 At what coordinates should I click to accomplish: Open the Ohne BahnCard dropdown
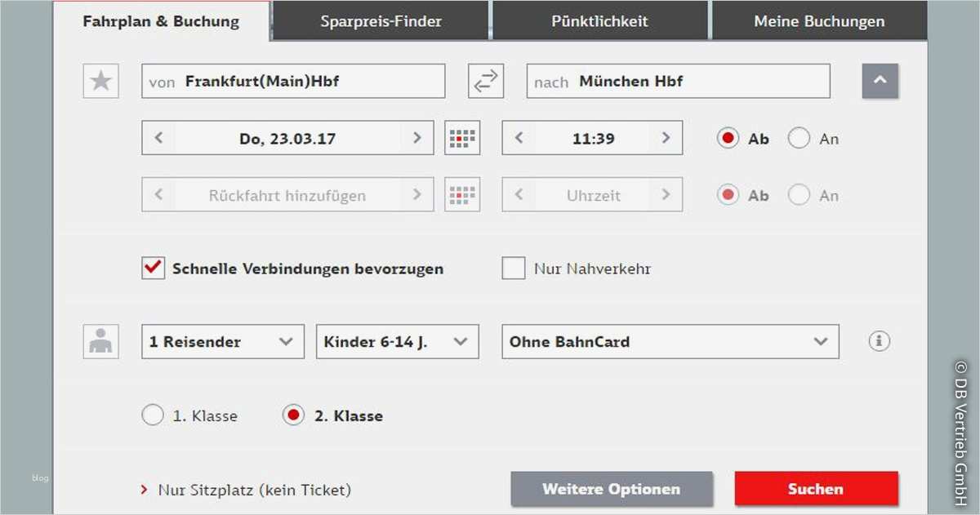coord(670,341)
